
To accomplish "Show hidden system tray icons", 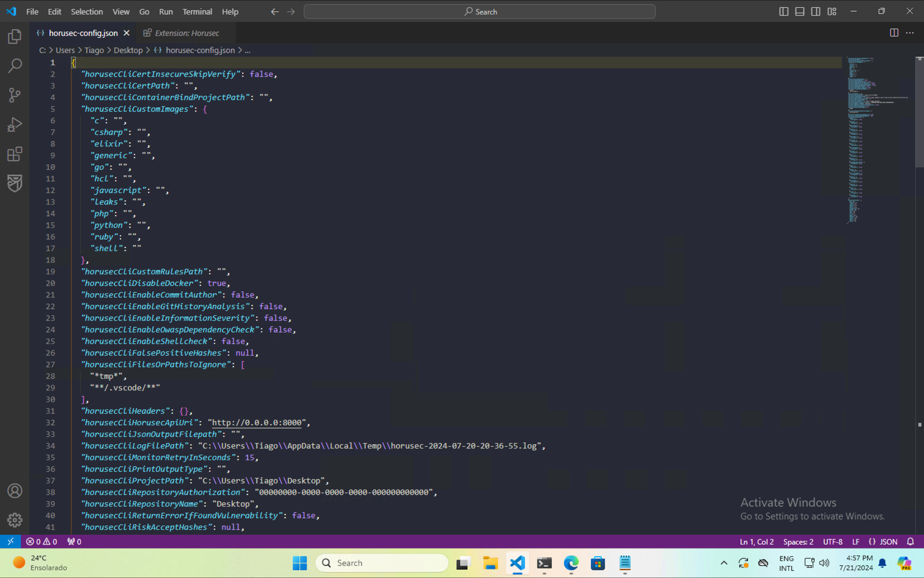I will click(x=724, y=563).
